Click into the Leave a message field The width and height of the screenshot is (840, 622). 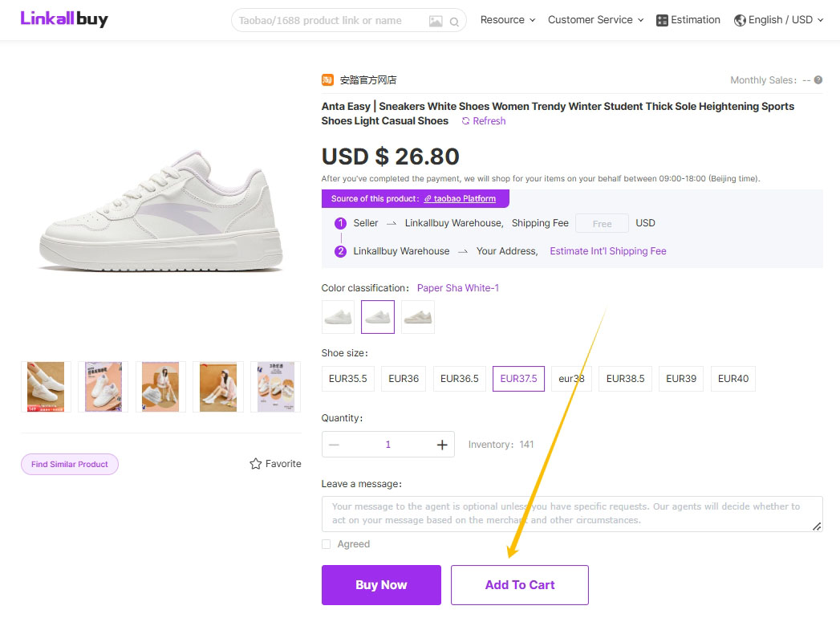[x=572, y=514]
